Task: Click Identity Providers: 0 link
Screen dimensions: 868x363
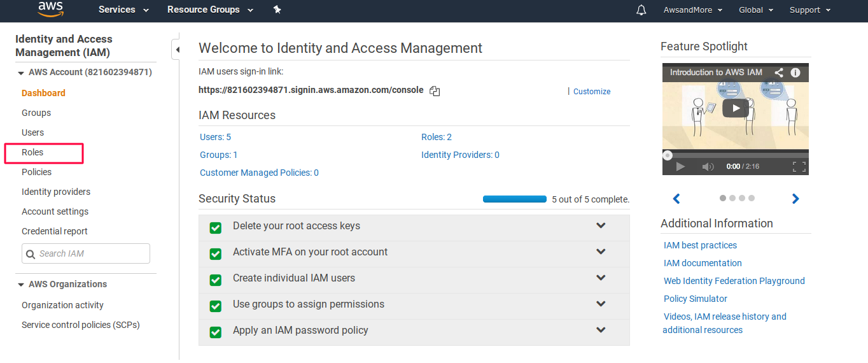Action: click(x=460, y=155)
